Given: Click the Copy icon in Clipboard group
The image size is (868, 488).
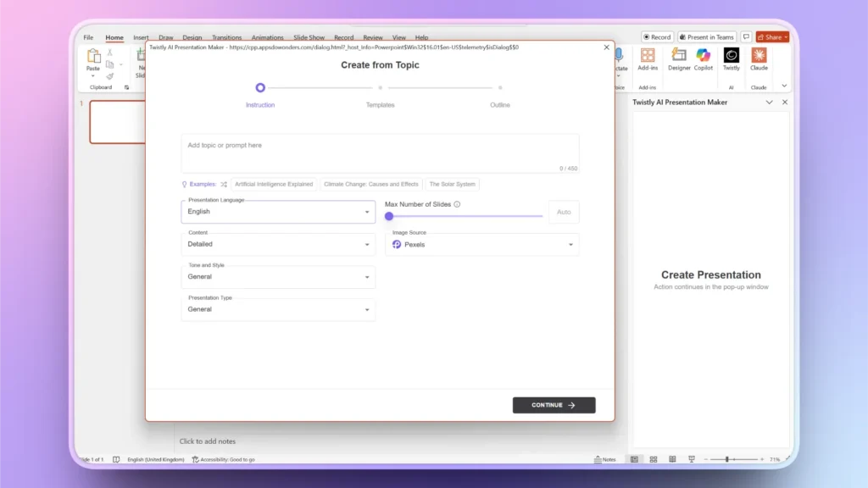Looking at the screenshot, I should [x=109, y=64].
